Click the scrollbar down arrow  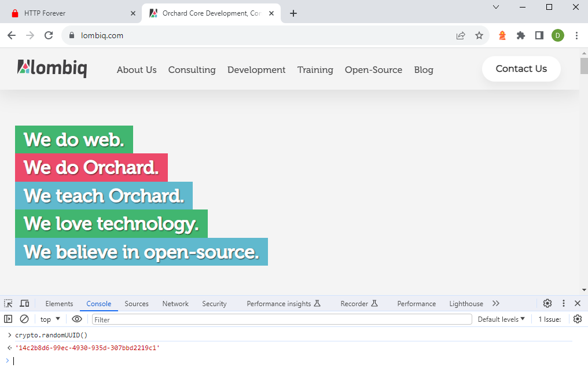584,290
